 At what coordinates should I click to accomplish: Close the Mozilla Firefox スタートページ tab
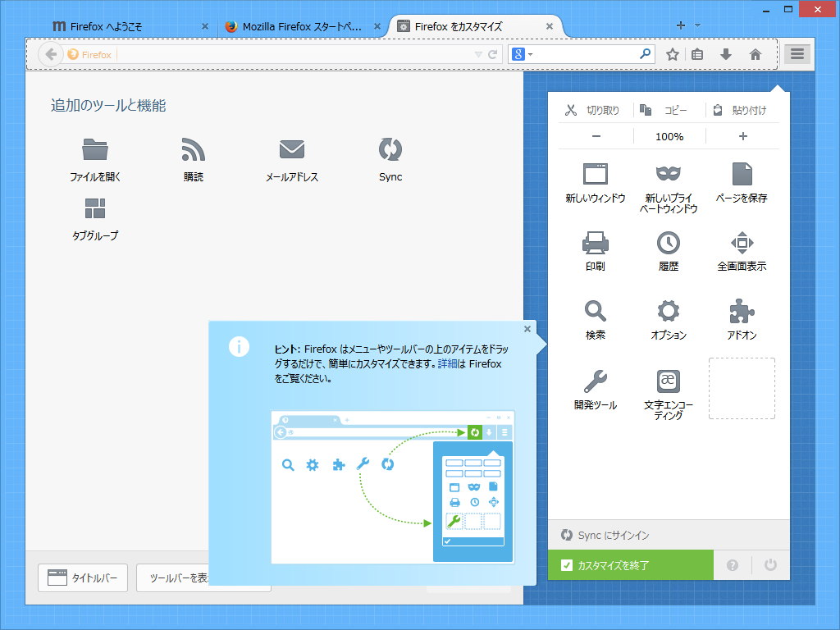tap(377, 26)
